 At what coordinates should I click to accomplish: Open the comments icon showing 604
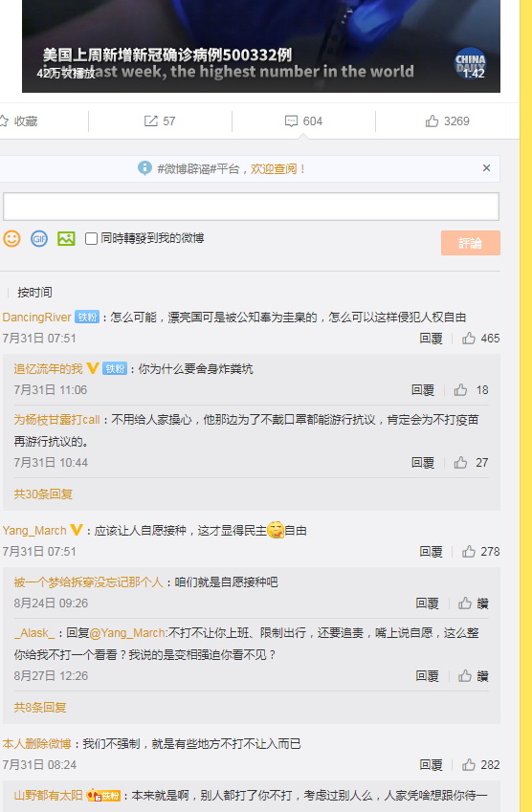point(303,121)
